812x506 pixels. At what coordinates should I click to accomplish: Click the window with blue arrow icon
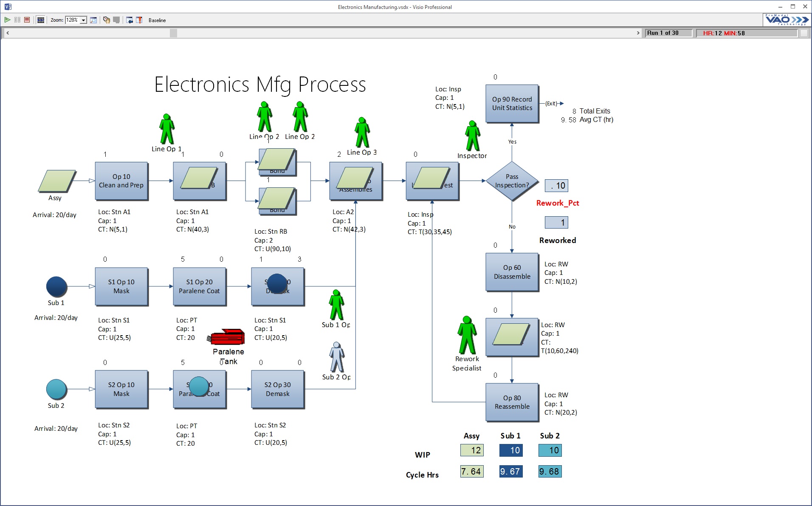coord(130,20)
